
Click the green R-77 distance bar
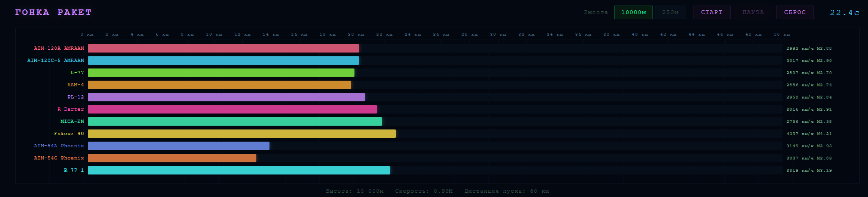click(221, 73)
